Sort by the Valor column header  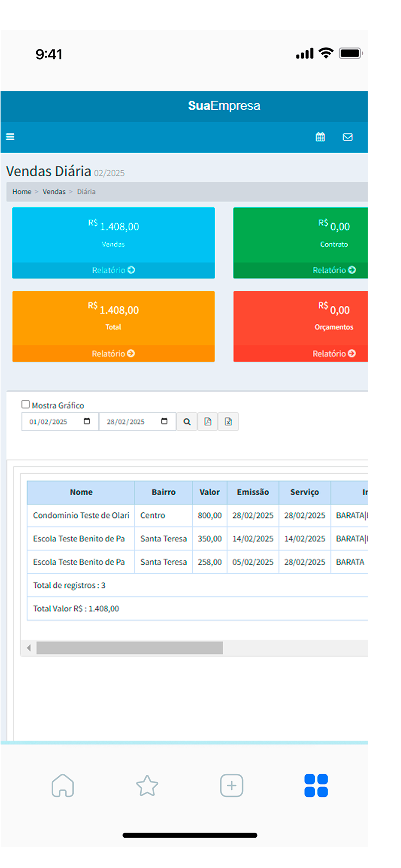(209, 492)
